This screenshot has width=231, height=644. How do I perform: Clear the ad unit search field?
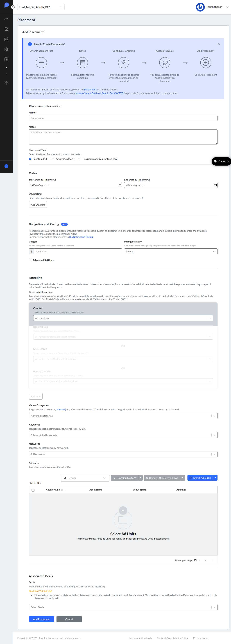point(104,478)
